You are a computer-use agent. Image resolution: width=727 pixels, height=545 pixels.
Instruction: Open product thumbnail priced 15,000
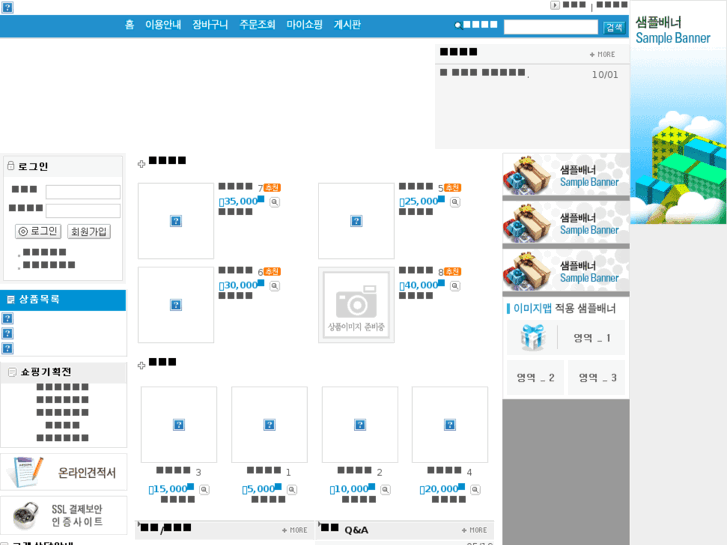[179, 424]
